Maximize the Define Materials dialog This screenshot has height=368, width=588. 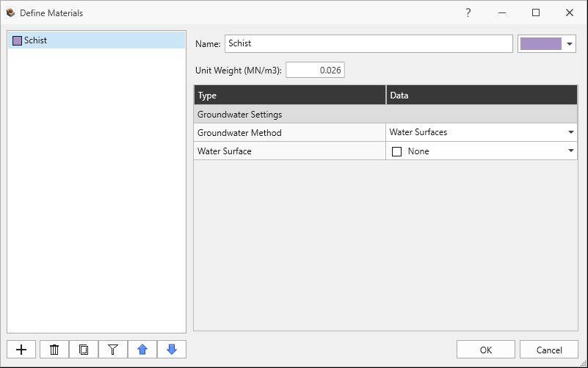click(x=536, y=12)
